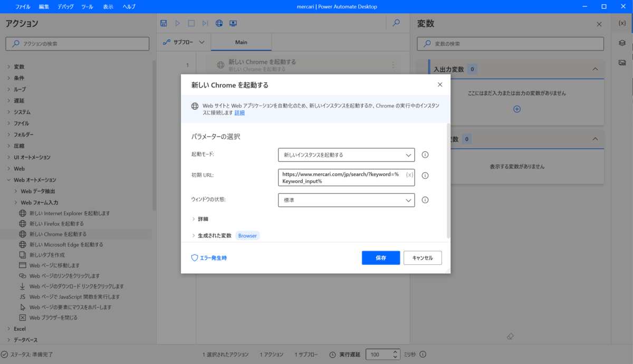Focus the アクションの検索 box
This screenshot has width=633, height=364.
[x=78, y=44]
